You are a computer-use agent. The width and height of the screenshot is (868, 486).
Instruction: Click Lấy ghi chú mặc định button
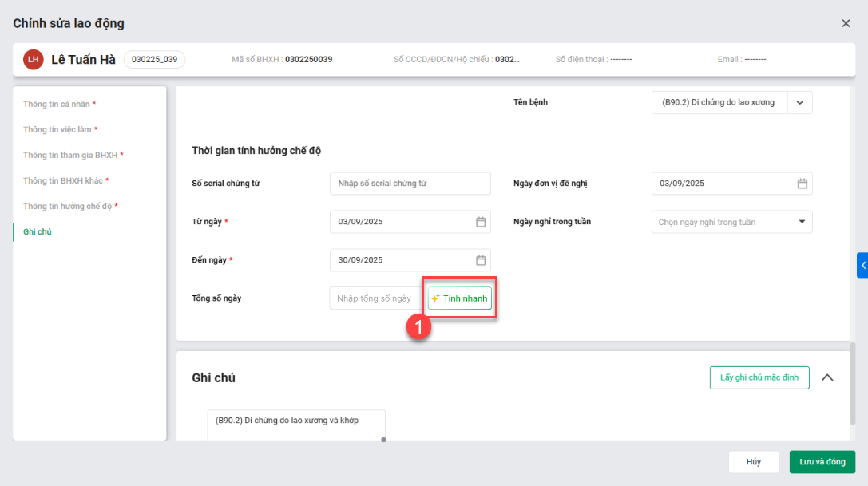pos(759,377)
